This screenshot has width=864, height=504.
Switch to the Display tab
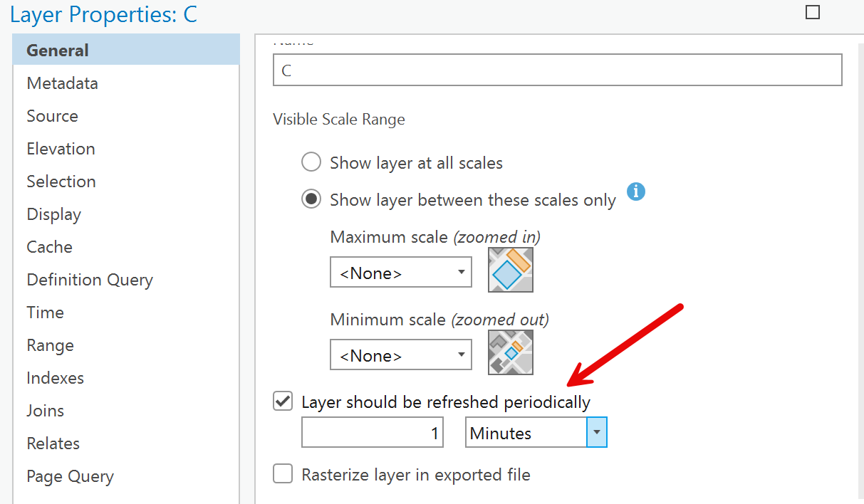[54, 214]
